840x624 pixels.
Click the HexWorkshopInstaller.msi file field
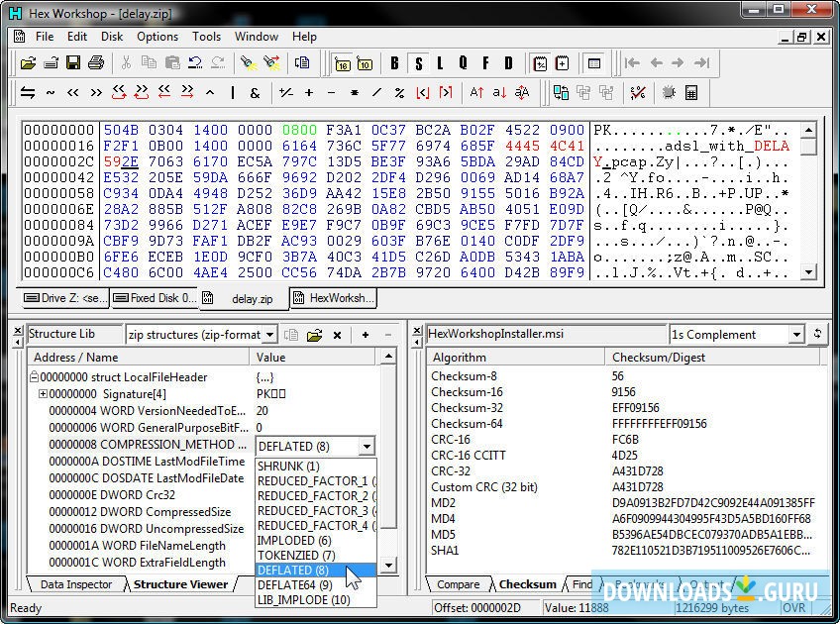coord(545,335)
